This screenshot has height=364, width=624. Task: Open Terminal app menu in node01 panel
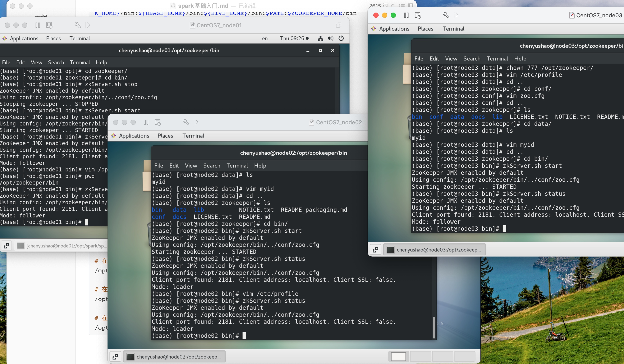pos(80,38)
